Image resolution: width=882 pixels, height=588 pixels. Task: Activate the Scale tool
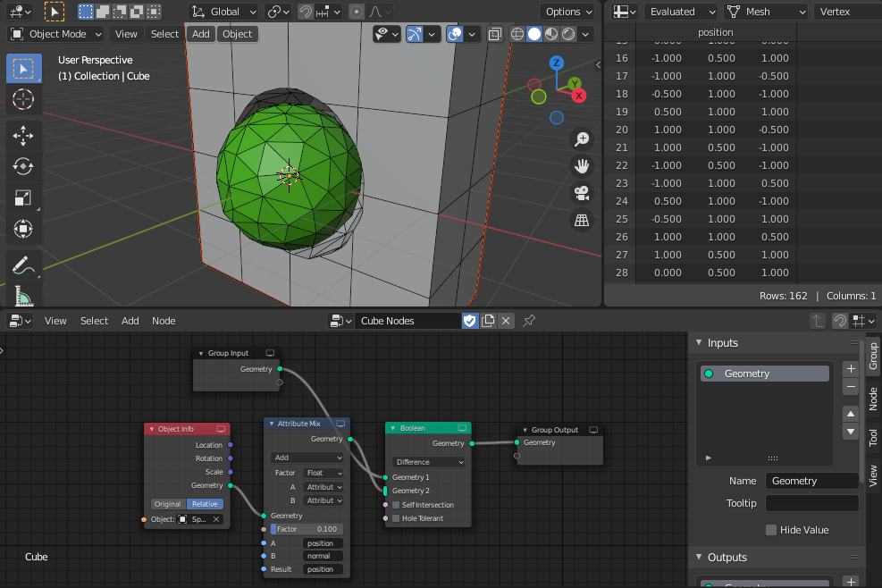[x=23, y=197]
